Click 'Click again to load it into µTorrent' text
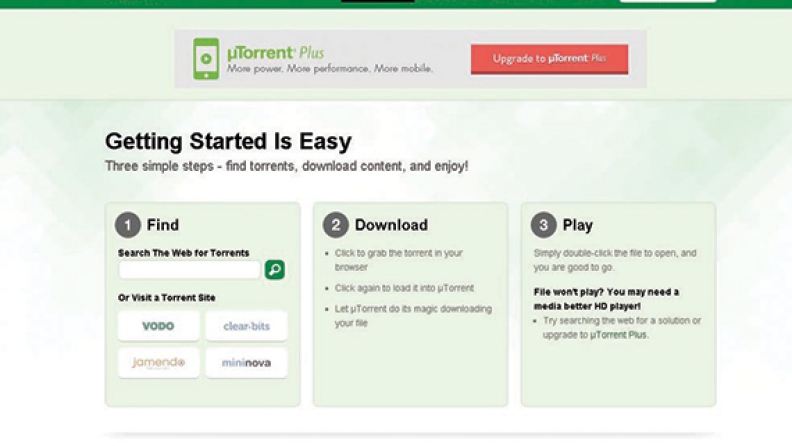The height and width of the screenshot is (446, 792). (404, 288)
